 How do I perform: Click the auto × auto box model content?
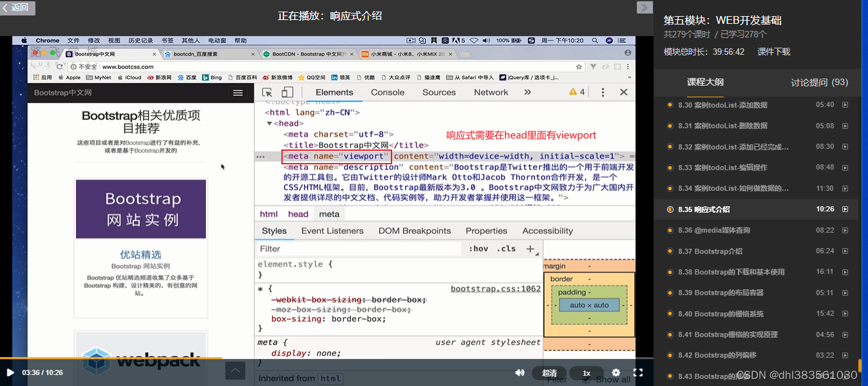(589, 305)
